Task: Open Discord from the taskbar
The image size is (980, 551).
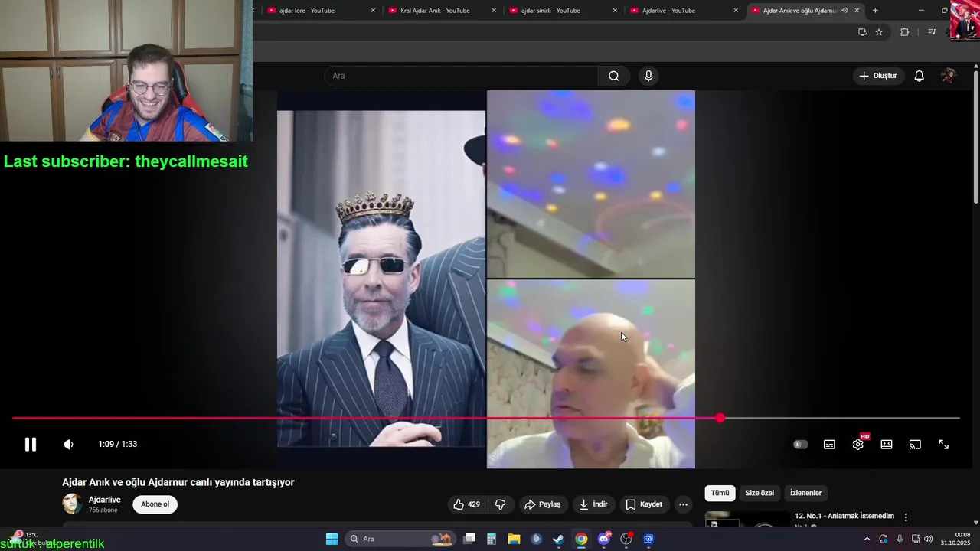Action: point(604,539)
